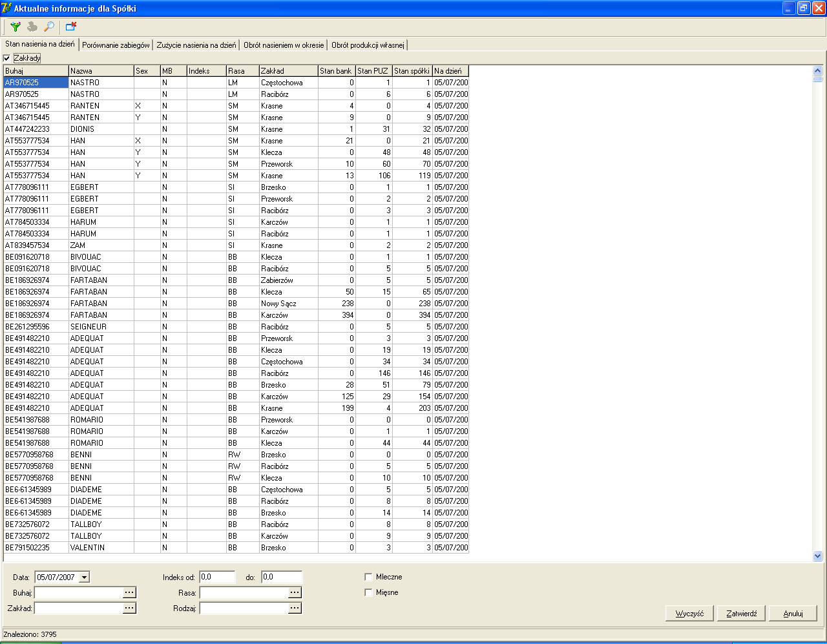Uncheck the Zakłady checkbox
This screenshot has height=644, width=827.
tap(7, 58)
